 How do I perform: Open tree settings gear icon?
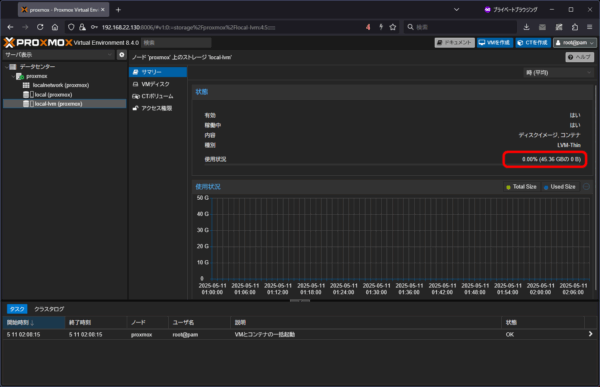pyautogui.click(x=122, y=55)
